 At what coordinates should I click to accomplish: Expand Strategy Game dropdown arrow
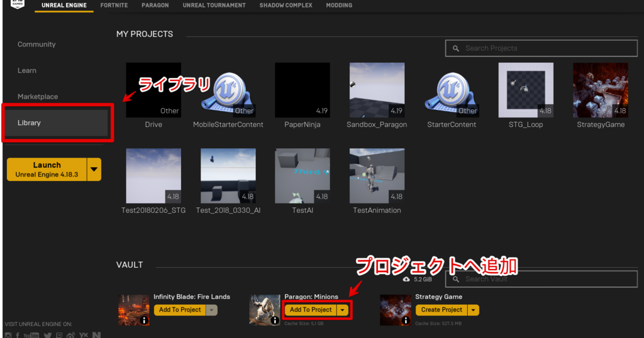coord(473,310)
